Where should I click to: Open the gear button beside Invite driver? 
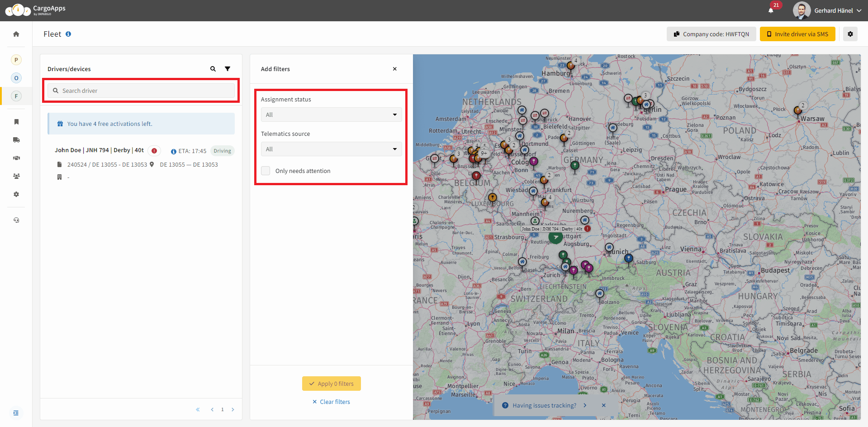click(x=850, y=34)
